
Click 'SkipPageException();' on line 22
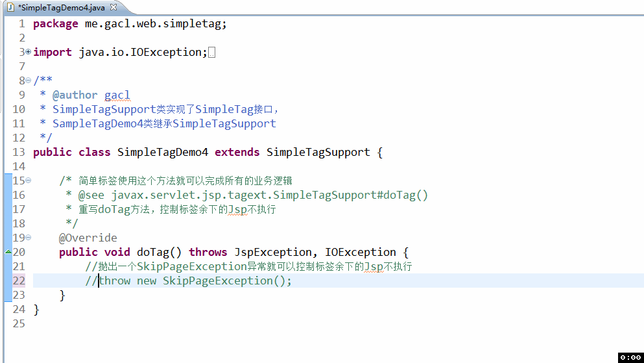pyautogui.click(x=227, y=281)
